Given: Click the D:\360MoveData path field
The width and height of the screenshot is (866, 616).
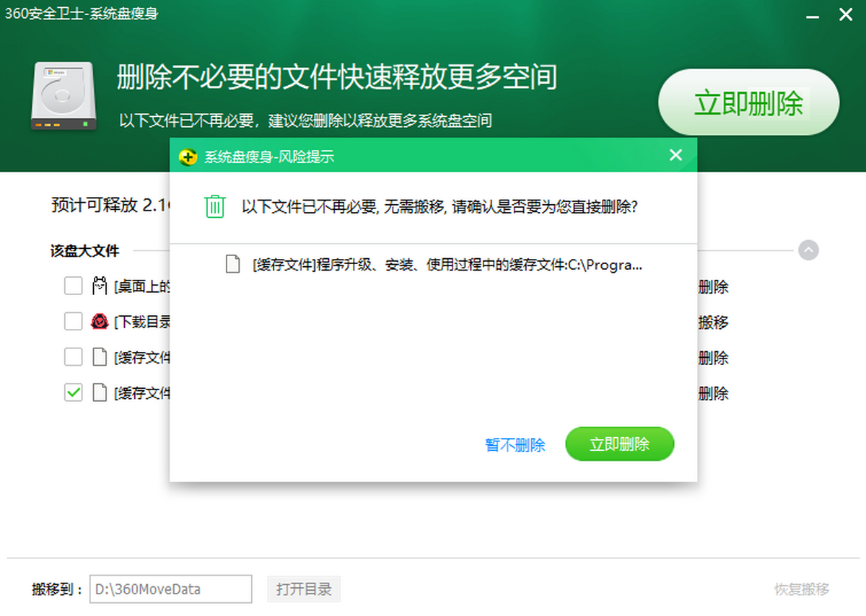Looking at the screenshot, I should (x=171, y=589).
